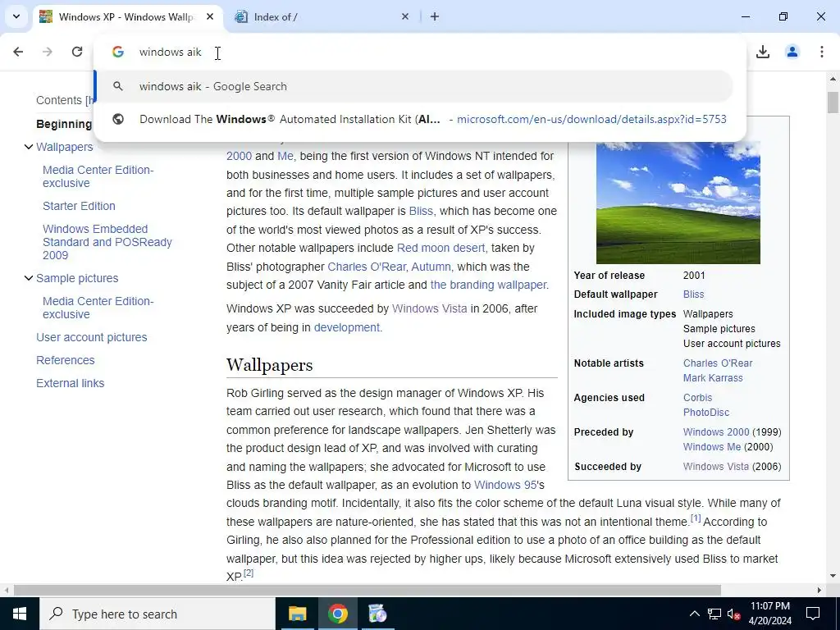The image size is (840, 630).
Task: Open Corbis link in infobox
Action: pos(697,398)
